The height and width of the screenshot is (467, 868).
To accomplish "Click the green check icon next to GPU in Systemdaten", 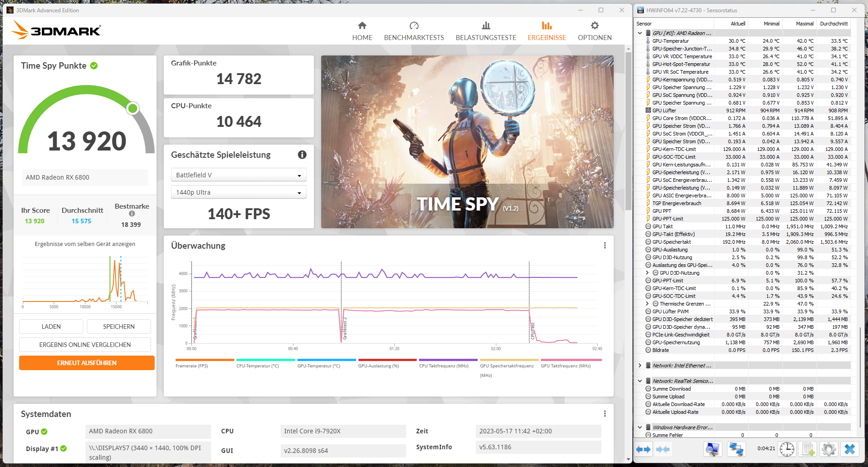I will coord(44,432).
